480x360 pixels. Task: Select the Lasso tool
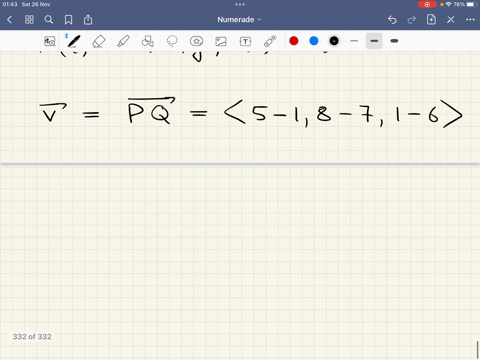172,41
